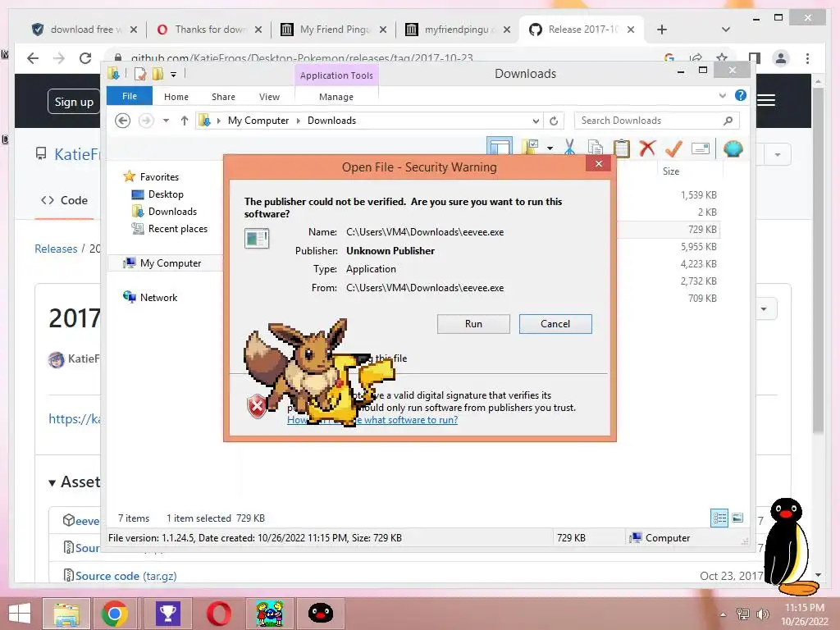Click the Cut scissors icon in Explorer toolbar

click(x=569, y=148)
